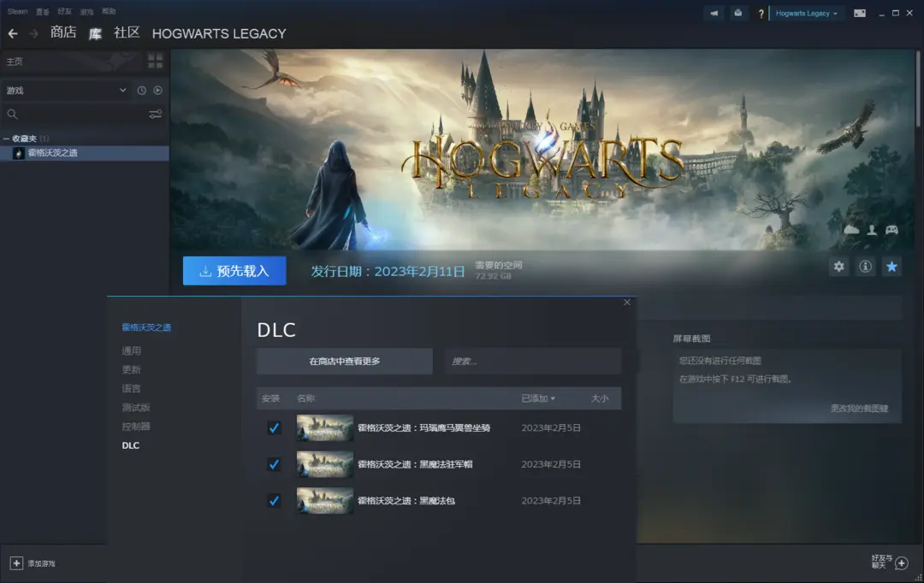Sort DLC by 大小 column header

click(x=600, y=398)
